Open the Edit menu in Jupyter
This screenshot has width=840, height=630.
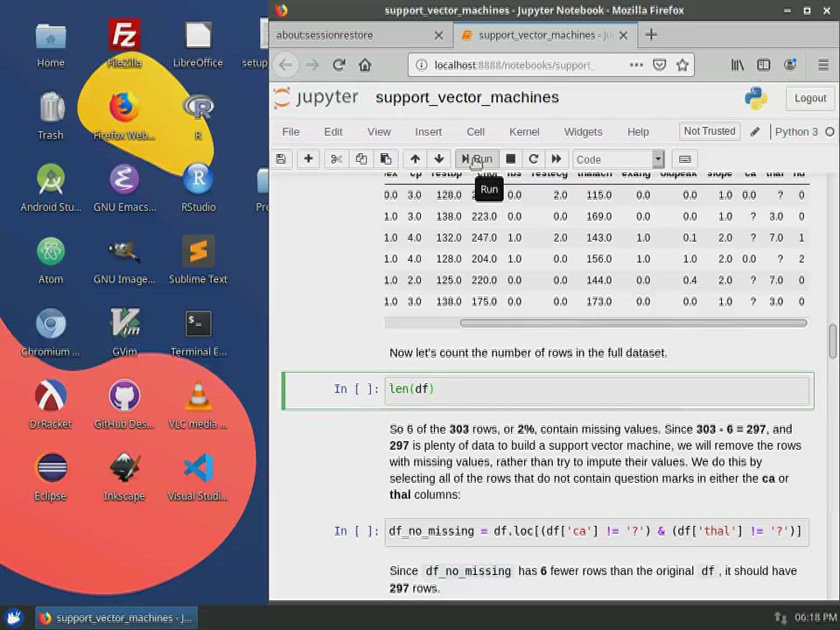[x=332, y=132]
